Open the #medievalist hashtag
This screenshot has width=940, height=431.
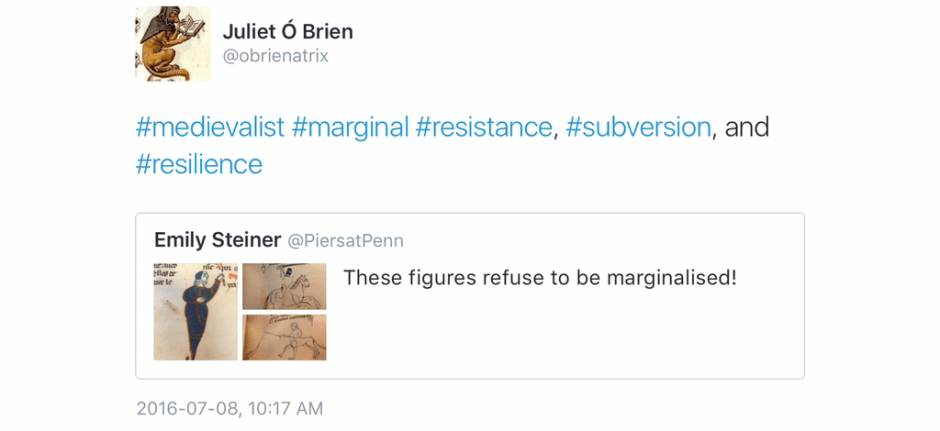click(x=209, y=128)
